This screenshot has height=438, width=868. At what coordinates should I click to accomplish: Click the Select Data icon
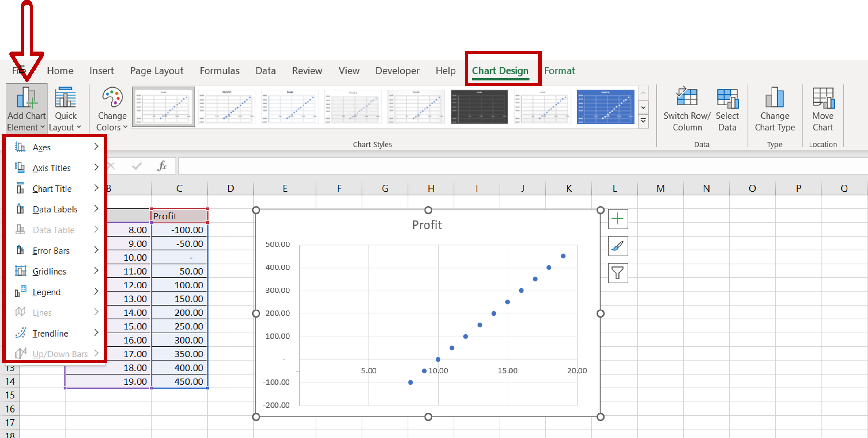pyautogui.click(x=727, y=98)
